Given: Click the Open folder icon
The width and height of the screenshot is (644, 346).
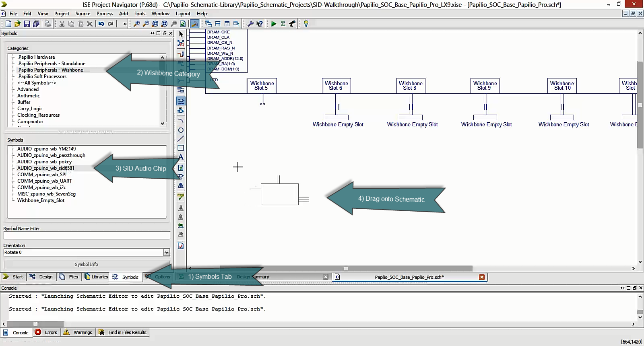Looking at the screenshot, I should coord(17,24).
